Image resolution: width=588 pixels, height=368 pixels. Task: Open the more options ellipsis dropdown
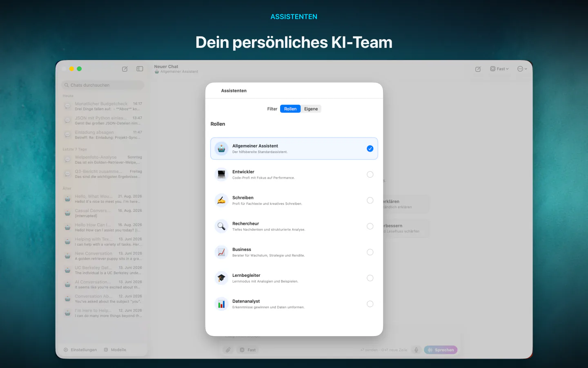tap(522, 69)
